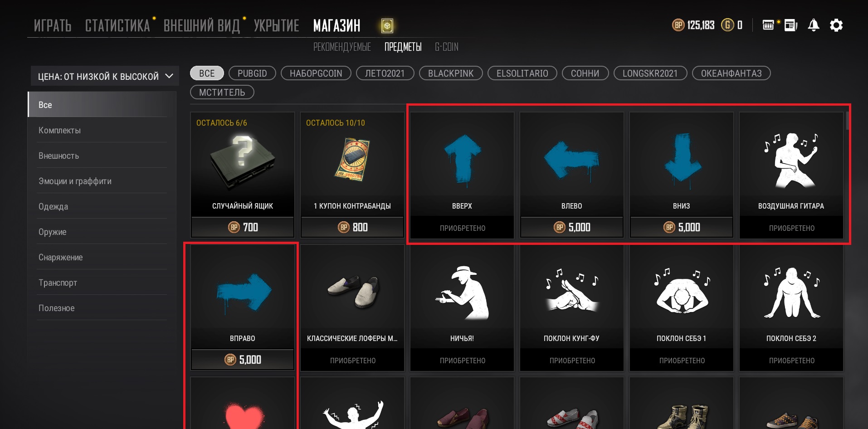Click the yellow crate icon beside МАГАЗИН
The width and height of the screenshot is (868, 429).
point(387,26)
